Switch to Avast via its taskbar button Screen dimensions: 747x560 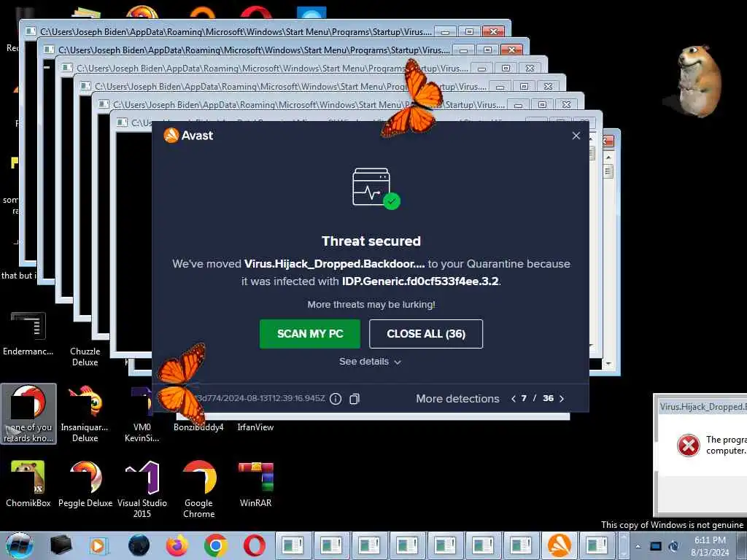coord(560,545)
